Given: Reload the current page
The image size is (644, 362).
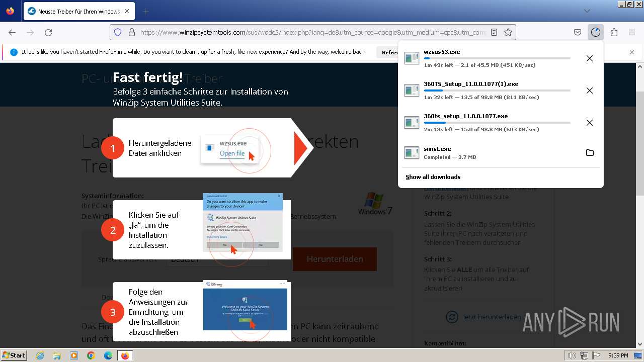Looking at the screenshot, I should [x=48, y=32].
